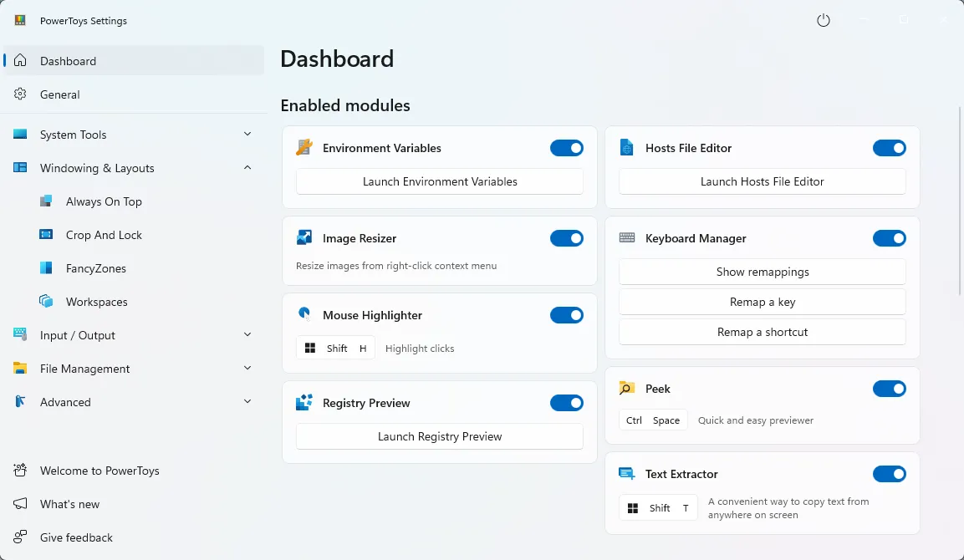Launch Hosts File Editor
Viewport: 964px width, 560px height.
click(762, 181)
